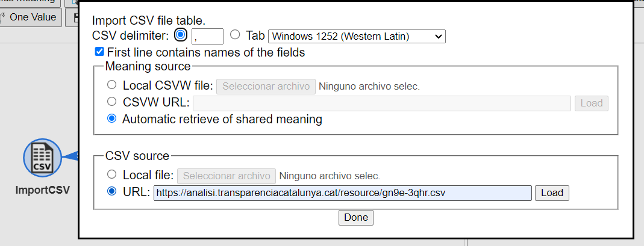Select Automatic retrieve of shared meaning
644x246 pixels.
pyautogui.click(x=111, y=119)
